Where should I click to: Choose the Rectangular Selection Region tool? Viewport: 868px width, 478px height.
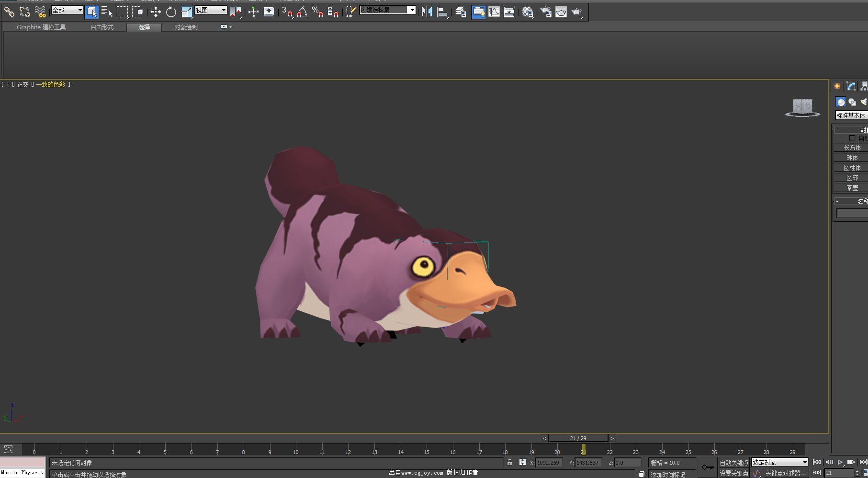pyautogui.click(x=122, y=12)
